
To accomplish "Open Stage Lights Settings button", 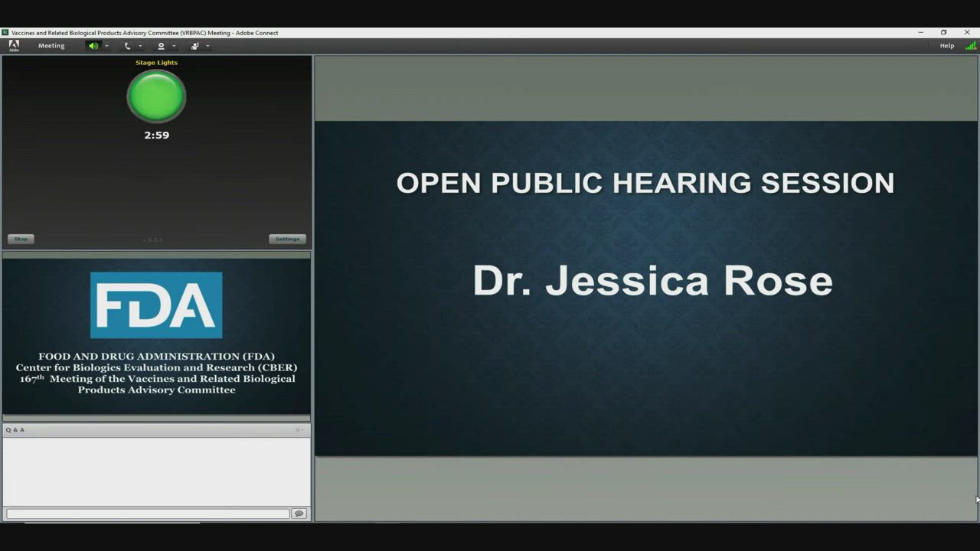I will click(x=287, y=239).
